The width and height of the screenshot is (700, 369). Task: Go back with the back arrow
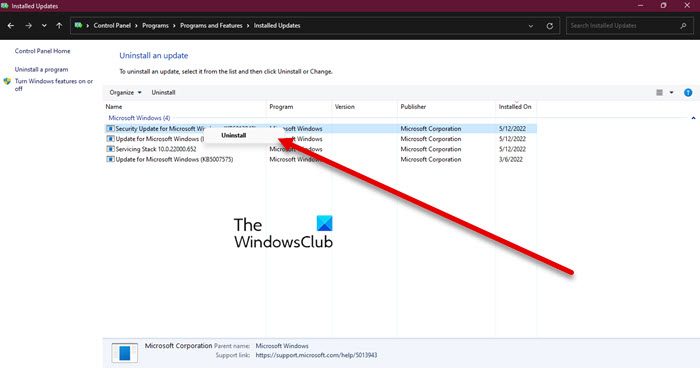11,26
